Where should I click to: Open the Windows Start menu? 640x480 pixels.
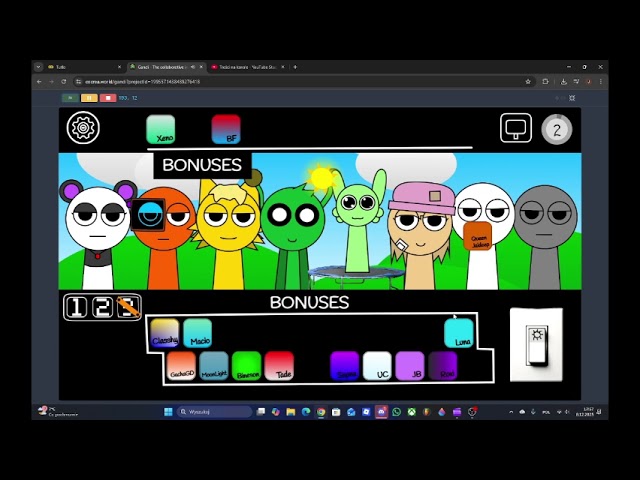pyautogui.click(x=168, y=412)
